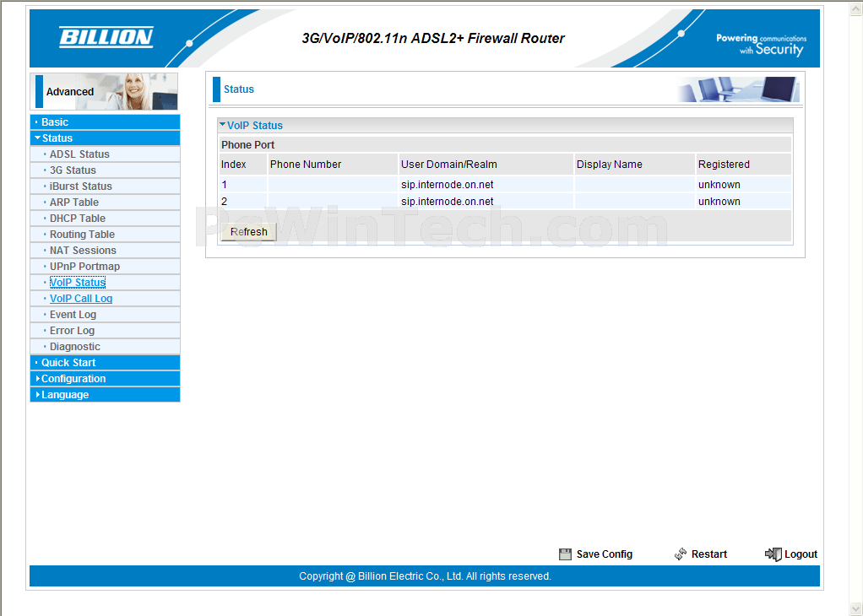Collapse the VoIP Status section triangle
The image size is (863, 616).
coord(222,125)
